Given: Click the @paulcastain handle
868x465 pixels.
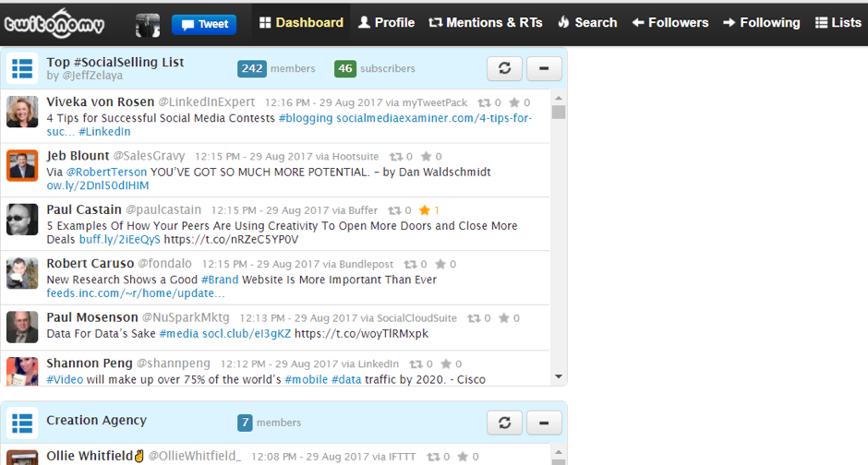Looking at the screenshot, I should (163, 210).
